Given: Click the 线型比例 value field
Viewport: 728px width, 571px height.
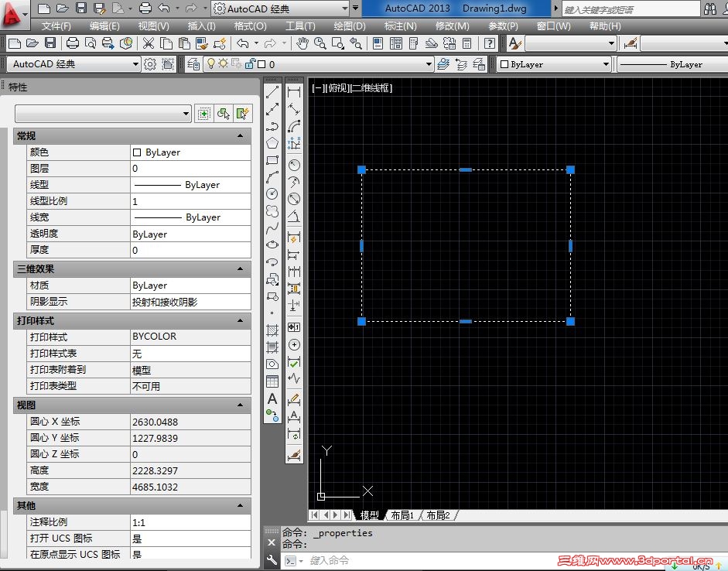Looking at the screenshot, I should click(x=190, y=201).
